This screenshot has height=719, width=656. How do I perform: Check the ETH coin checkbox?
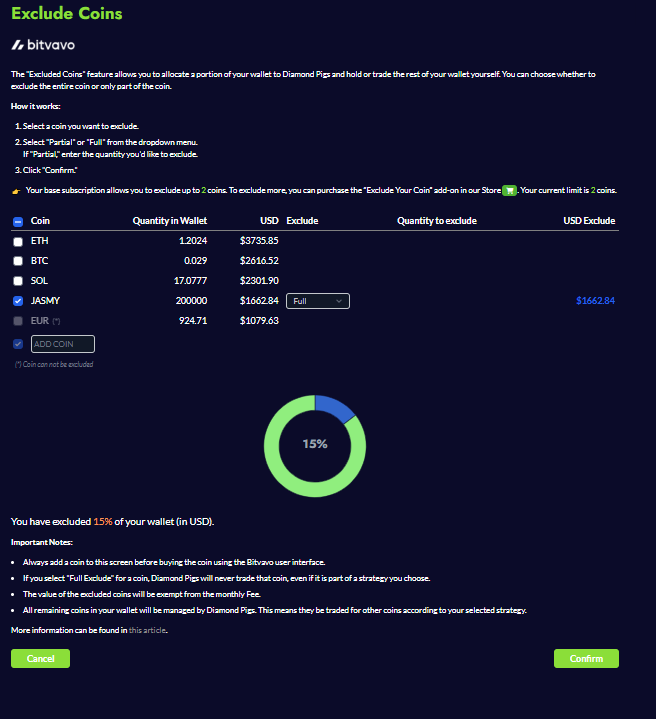coord(17,241)
